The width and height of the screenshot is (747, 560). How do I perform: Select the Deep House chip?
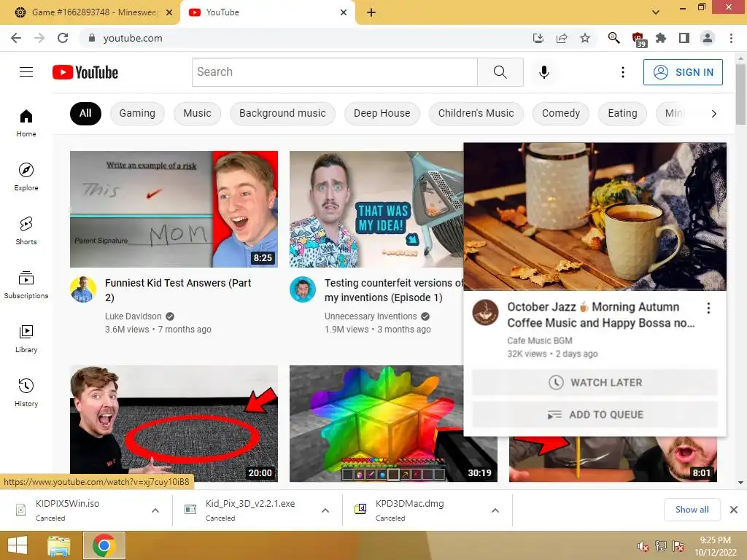(x=382, y=113)
